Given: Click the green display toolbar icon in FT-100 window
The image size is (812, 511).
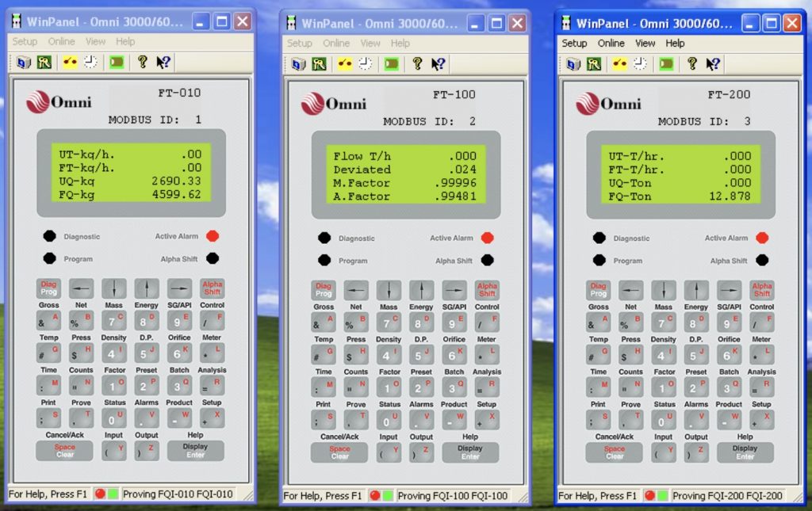Looking at the screenshot, I should pos(392,64).
